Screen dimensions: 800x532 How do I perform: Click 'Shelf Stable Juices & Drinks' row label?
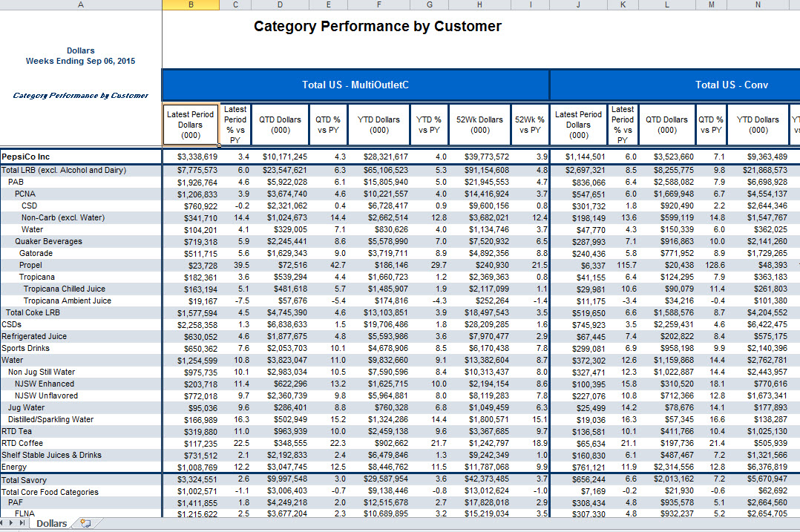coord(51,456)
